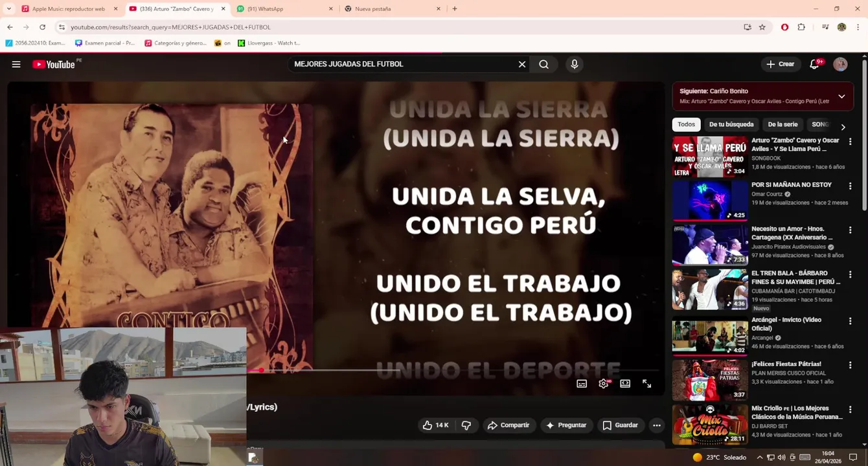Click the browser address bar URL
Image resolution: width=868 pixels, height=466 pixels.
click(171, 27)
